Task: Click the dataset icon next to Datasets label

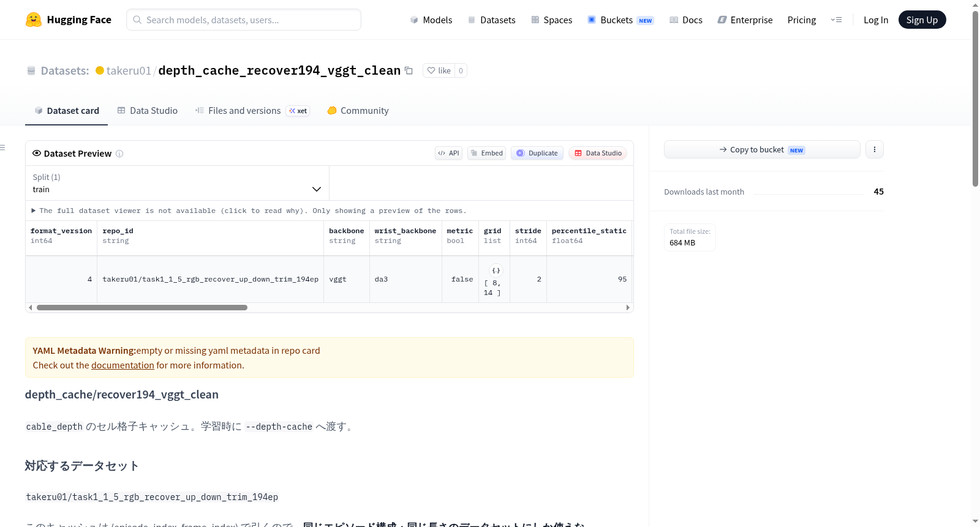Action: 31,71
